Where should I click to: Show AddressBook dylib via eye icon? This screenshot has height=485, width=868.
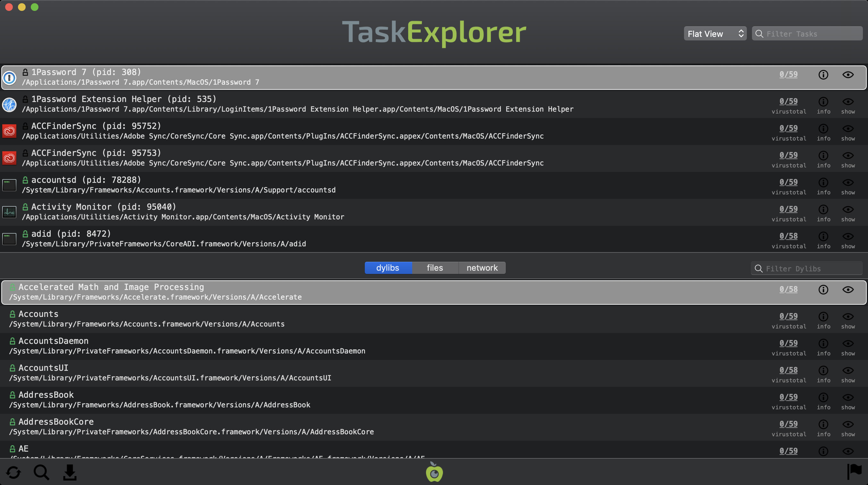tap(848, 397)
